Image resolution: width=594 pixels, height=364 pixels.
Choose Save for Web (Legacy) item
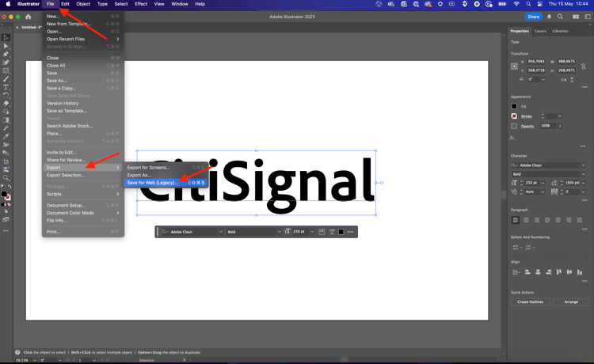[x=166, y=183]
